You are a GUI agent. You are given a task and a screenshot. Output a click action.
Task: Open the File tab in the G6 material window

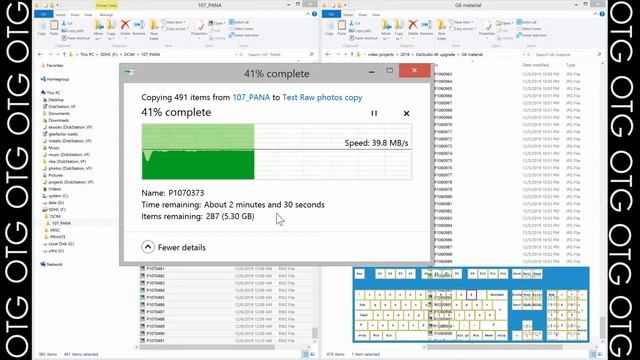pyautogui.click(x=331, y=14)
